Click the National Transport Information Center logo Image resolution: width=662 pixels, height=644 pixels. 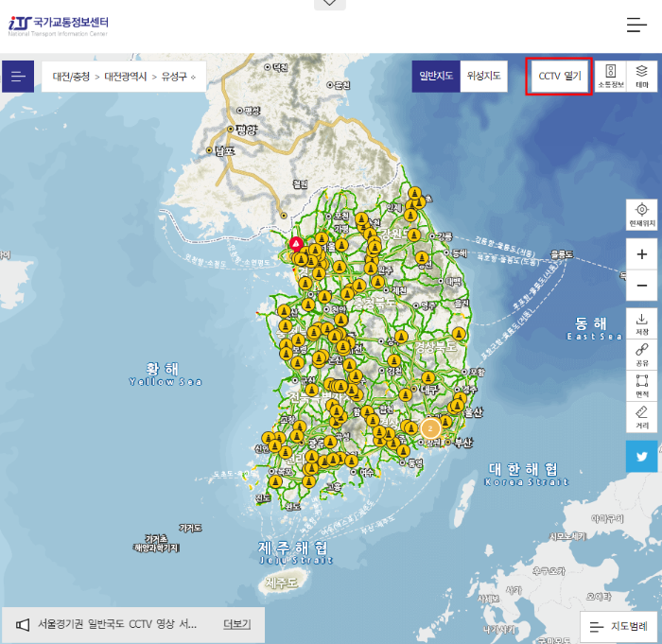59,26
